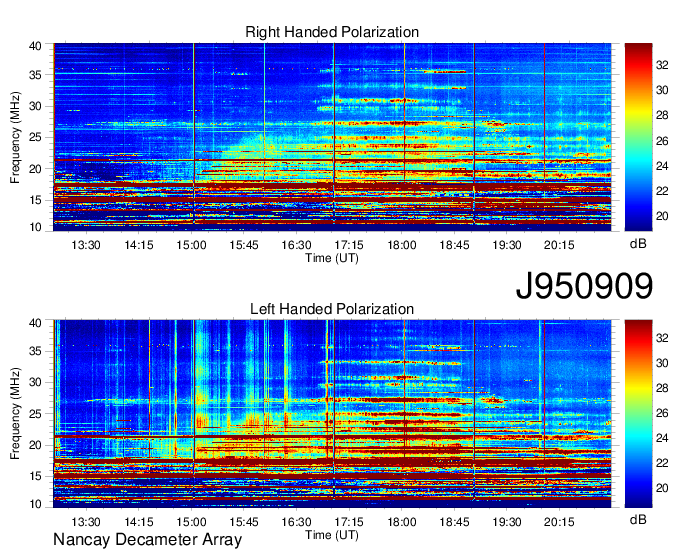The height and width of the screenshot is (552, 680).
Task: Click the top plot's color scale bar
Action: pyautogui.click(x=638, y=137)
